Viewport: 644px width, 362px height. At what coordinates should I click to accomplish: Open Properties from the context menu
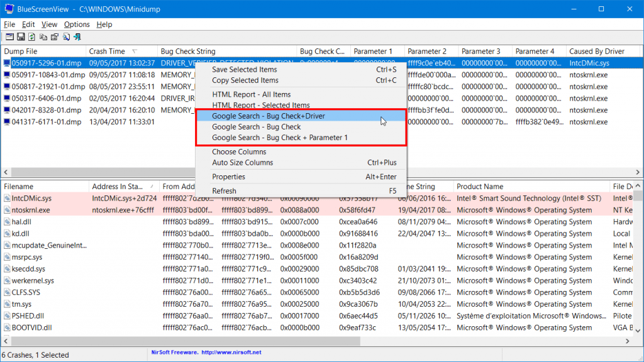[x=301, y=177]
